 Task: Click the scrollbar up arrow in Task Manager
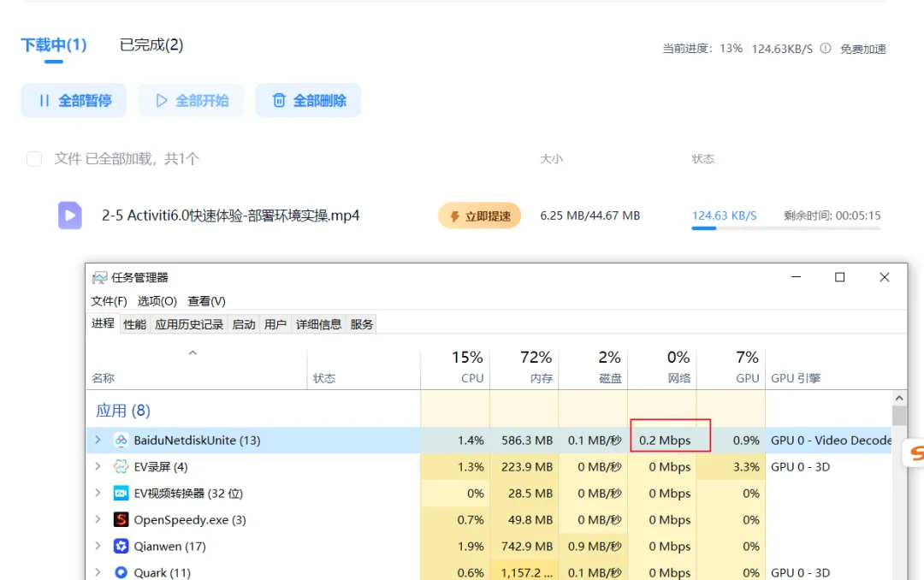899,398
